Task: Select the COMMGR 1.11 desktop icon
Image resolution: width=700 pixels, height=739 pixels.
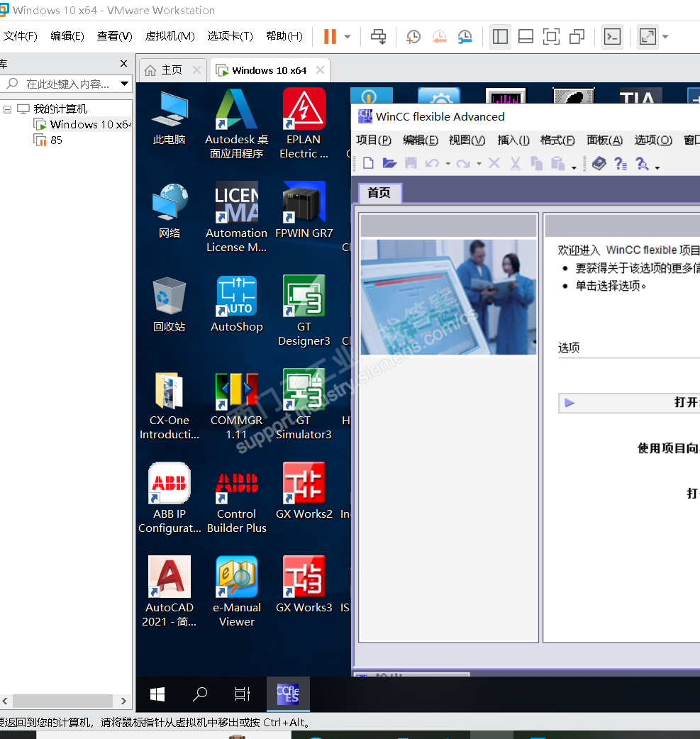Action: point(237,406)
